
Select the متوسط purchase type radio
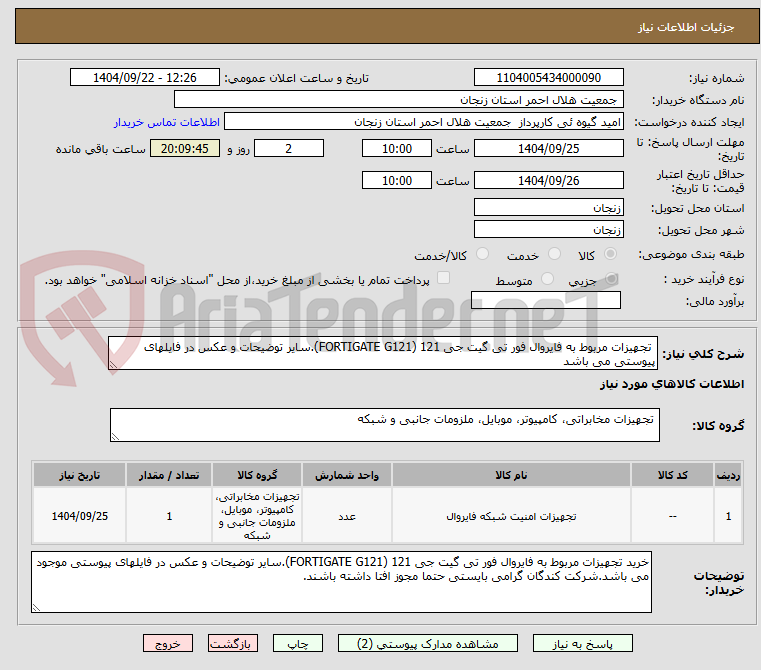(547, 279)
